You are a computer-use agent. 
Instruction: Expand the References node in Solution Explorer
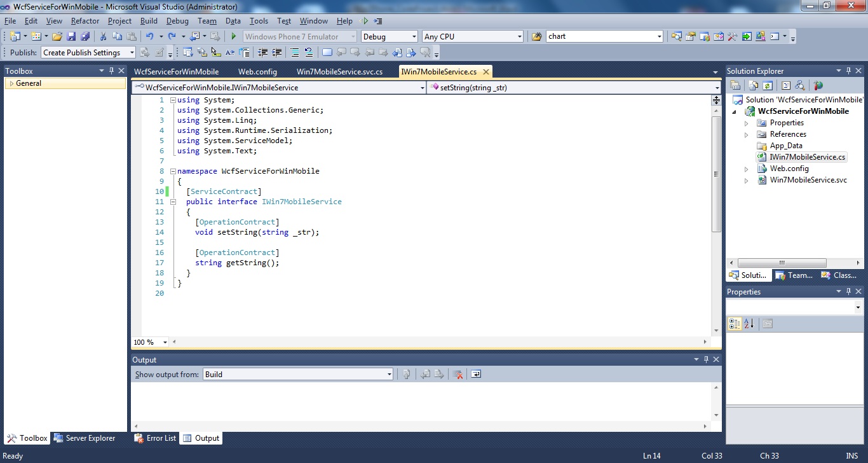747,134
